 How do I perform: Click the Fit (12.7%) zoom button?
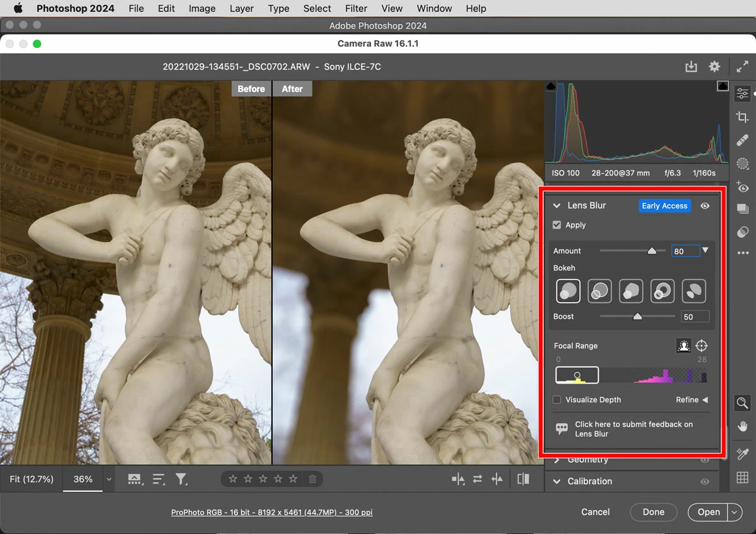31,479
